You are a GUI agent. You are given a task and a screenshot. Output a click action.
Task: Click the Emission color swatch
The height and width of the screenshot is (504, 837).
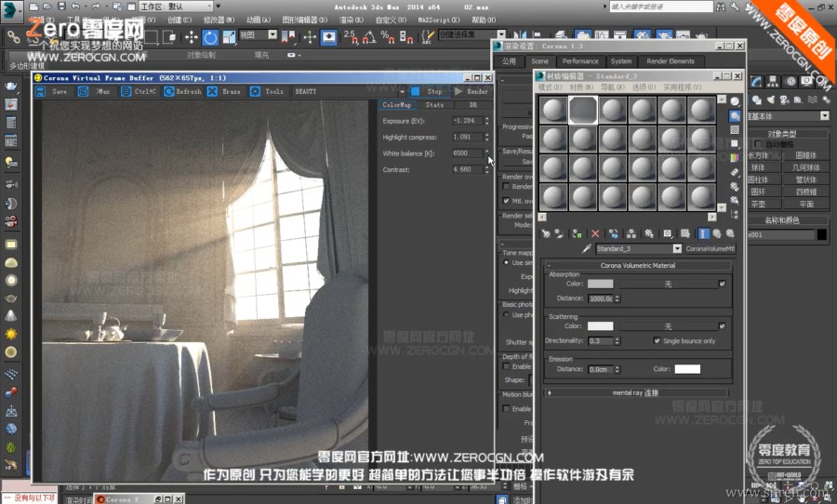[687, 369]
